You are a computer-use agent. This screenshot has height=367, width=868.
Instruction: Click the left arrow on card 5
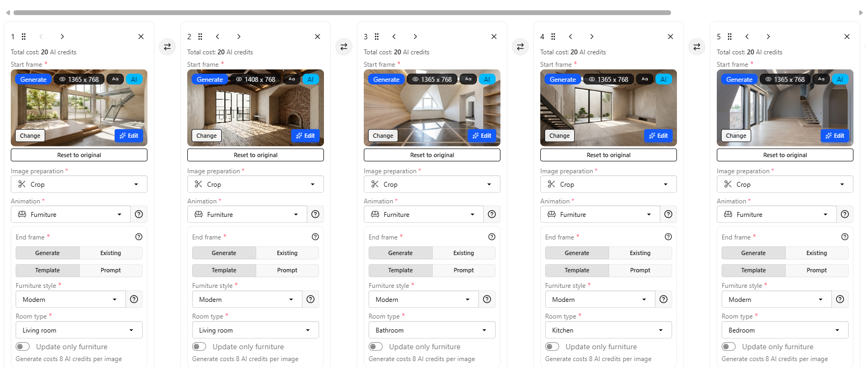pyautogui.click(x=747, y=37)
